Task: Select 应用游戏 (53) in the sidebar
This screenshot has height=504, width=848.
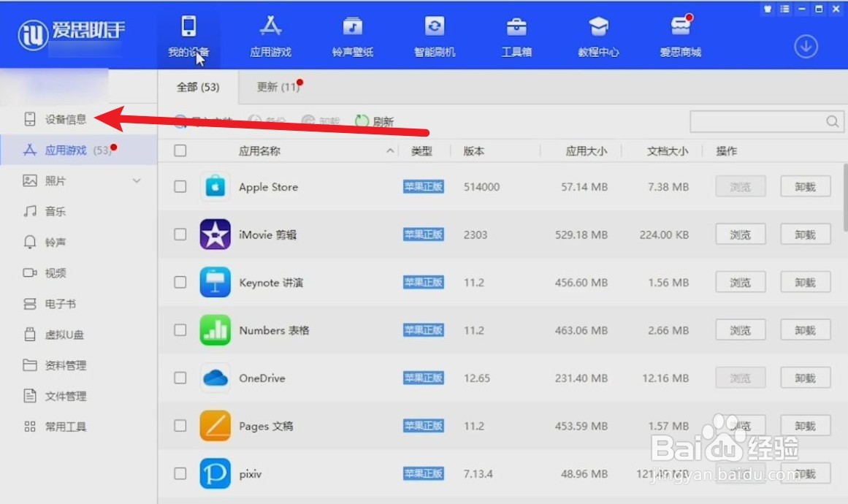Action: click(78, 150)
